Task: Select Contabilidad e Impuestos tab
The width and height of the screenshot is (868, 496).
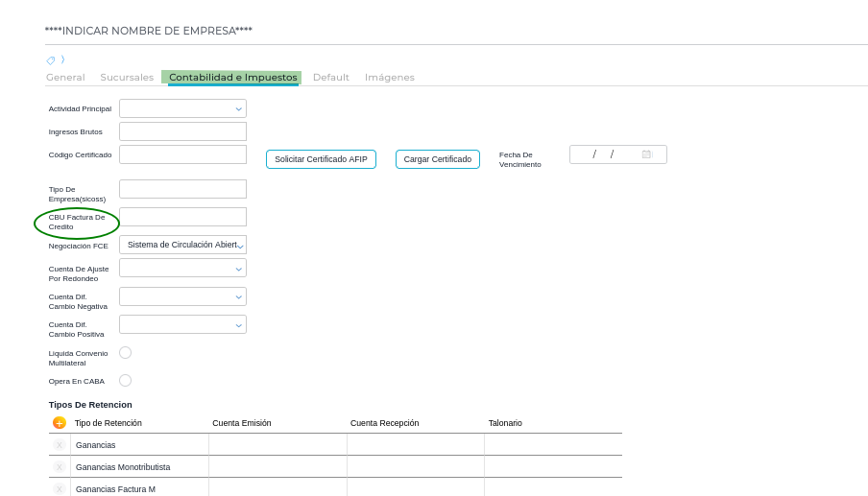Action: coord(233,78)
